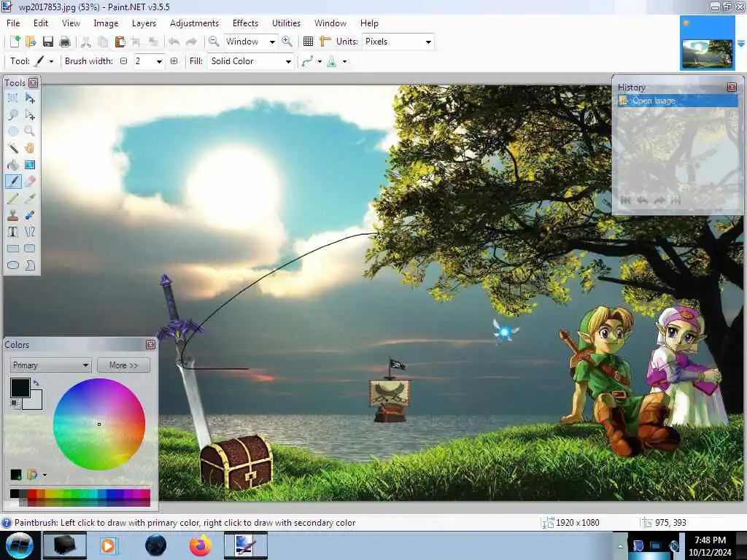The height and width of the screenshot is (560, 747).
Task: Select the Rectangle shape tool
Action: tap(13, 249)
